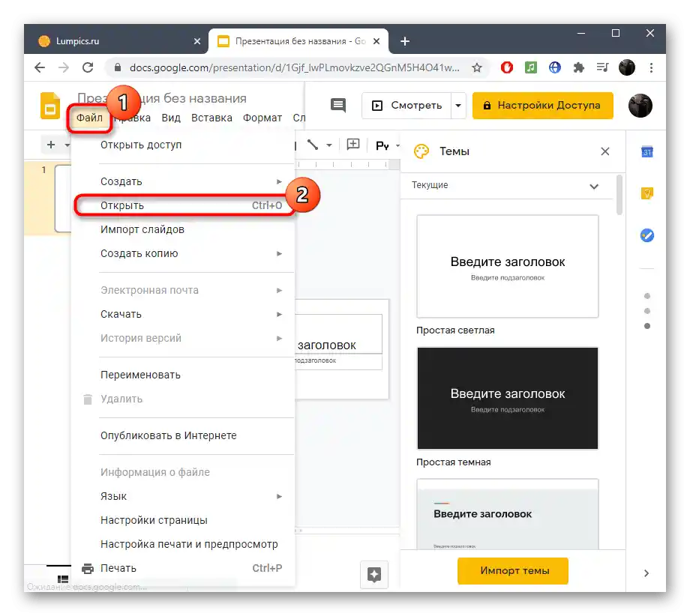Viewport: 690px width, 616px height.
Task: Open the Вставка menu
Action: pos(211,118)
